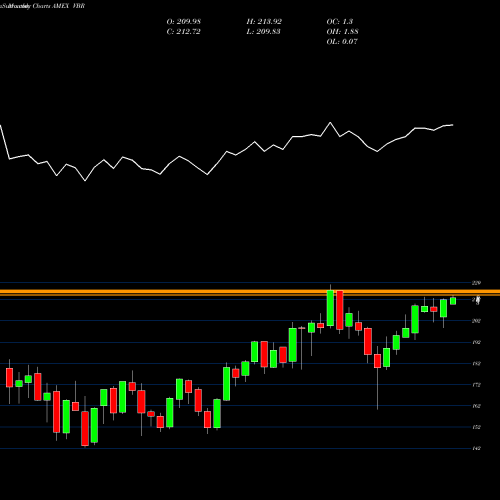This screenshot has height=500, width=500.
Task: Click the latest green candlestick at right end
Action: coord(453,301)
